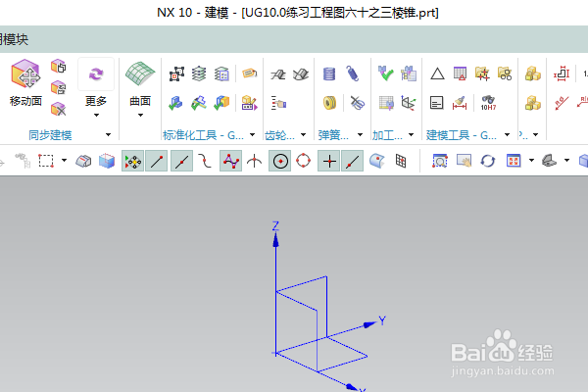Click the text note sheet icon
The width and height of the screenshot is (588, 392).
(436, 103)
